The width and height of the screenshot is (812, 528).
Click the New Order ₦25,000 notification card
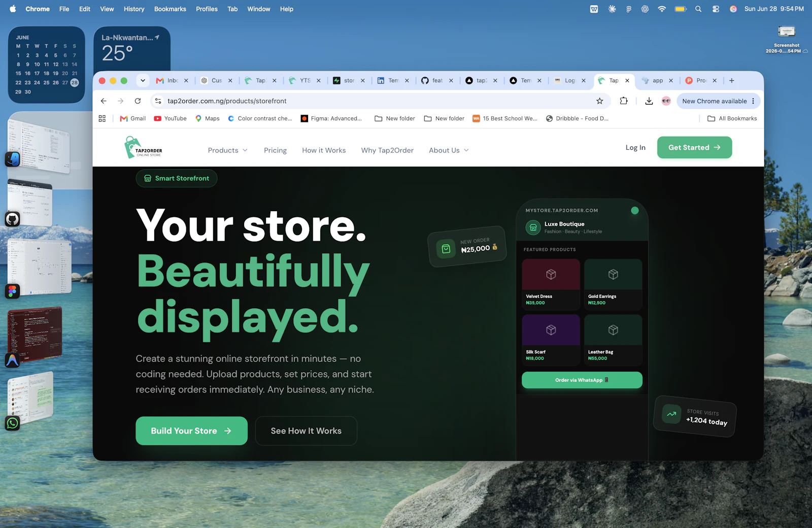coord(467,246)
